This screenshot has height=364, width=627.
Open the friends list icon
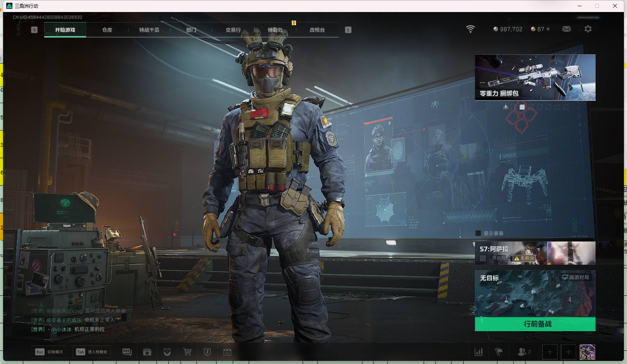pos(524,352)
